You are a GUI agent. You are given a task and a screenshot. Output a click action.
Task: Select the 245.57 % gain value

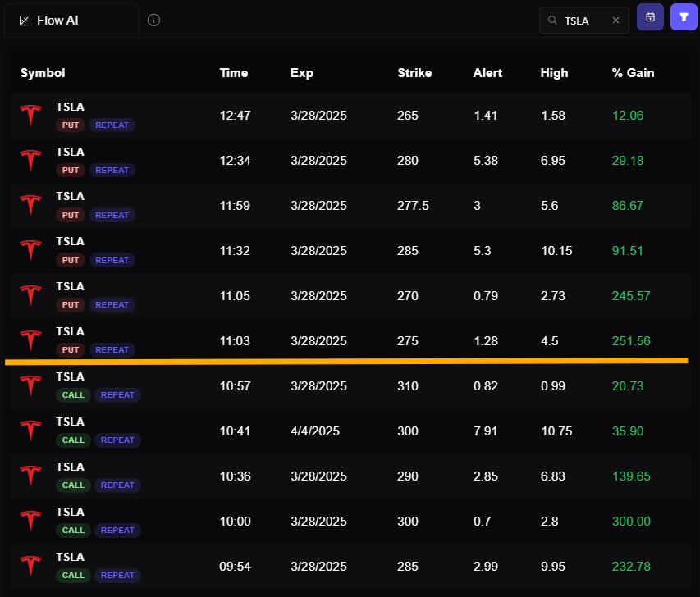click(631, 295)
